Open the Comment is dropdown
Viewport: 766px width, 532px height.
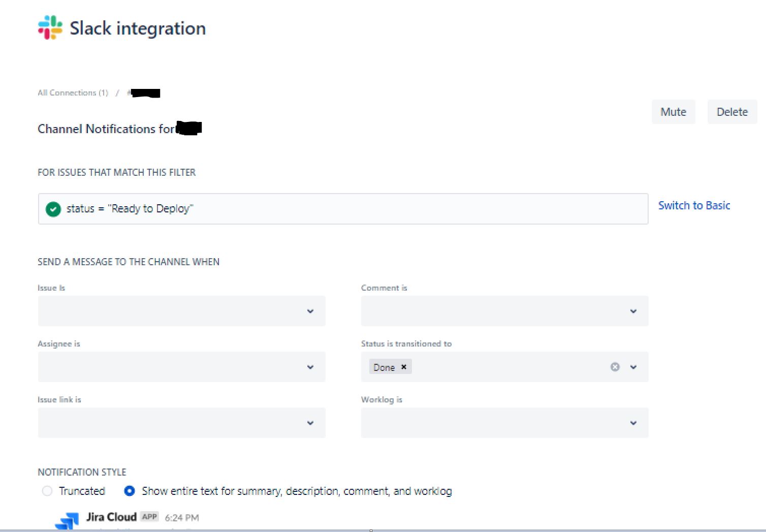504,311
